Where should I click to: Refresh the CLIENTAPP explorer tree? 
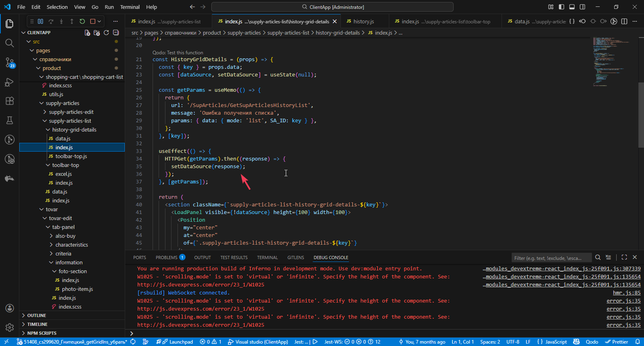coord(106,33)
